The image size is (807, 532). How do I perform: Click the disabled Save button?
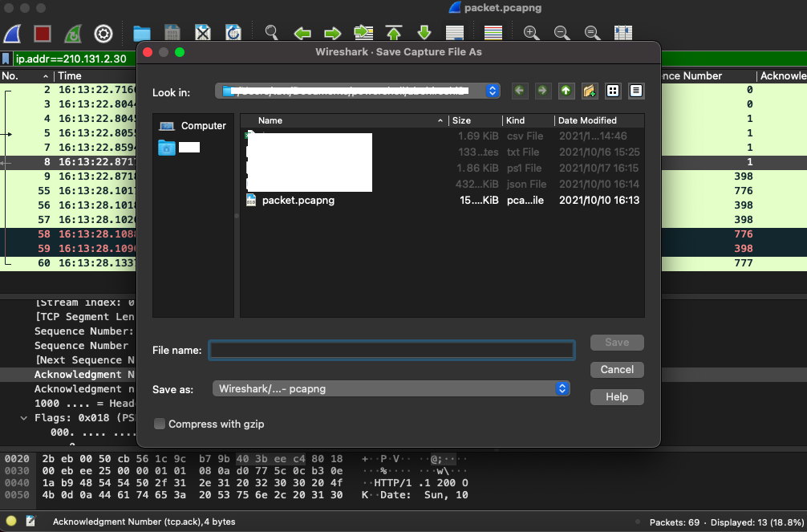pos(617,343)
